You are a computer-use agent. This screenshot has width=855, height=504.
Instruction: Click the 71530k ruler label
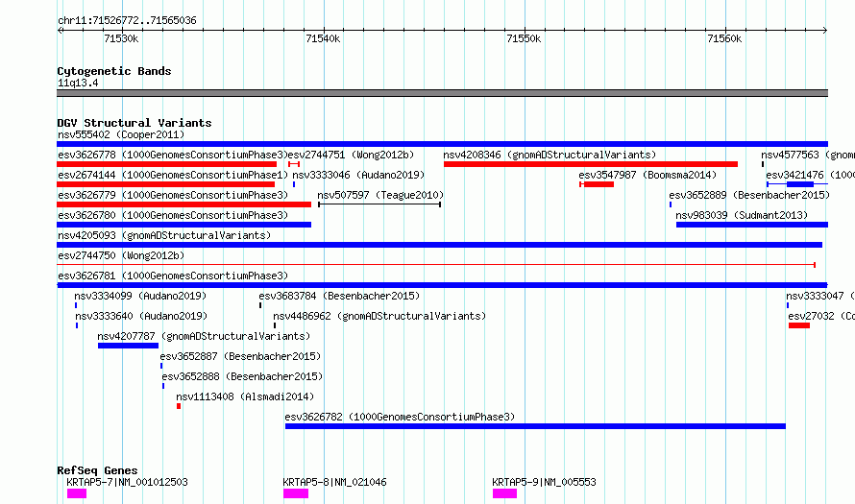pyautogui.click(x=121, y=38)
